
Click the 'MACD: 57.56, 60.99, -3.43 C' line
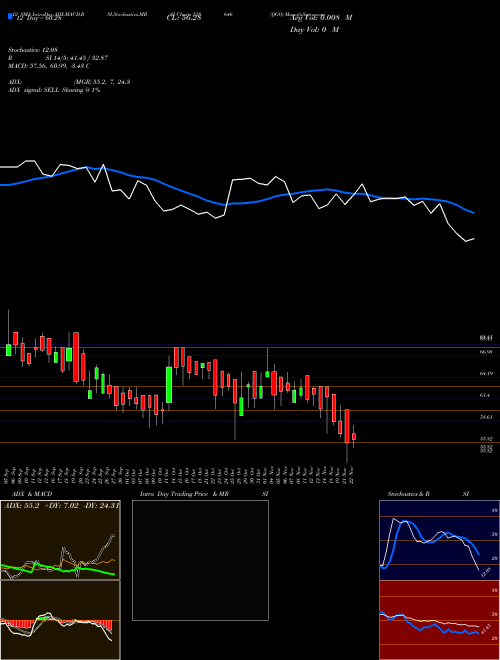tap(49, 66)
